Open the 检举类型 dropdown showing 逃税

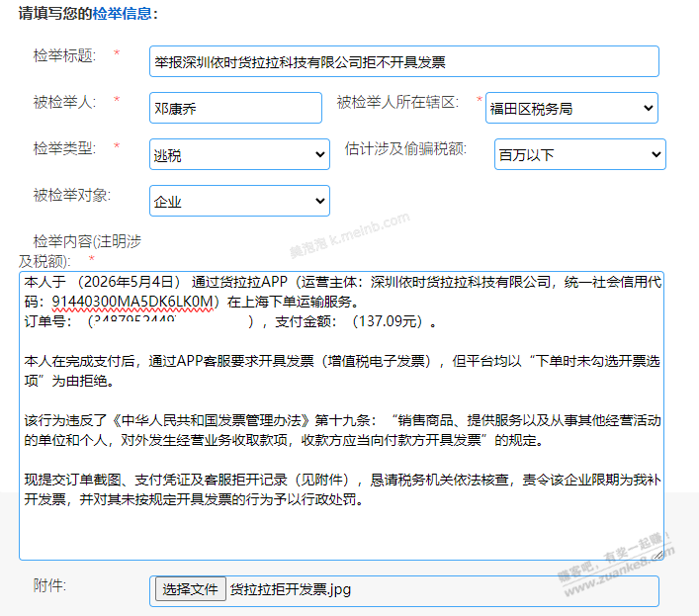pos(239,154)
